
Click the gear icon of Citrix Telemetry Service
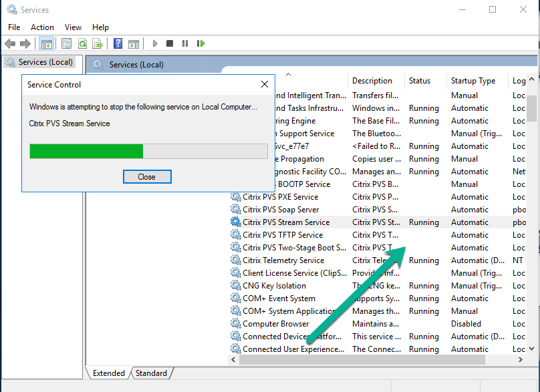pyautogui.click(x=235, y=260)
